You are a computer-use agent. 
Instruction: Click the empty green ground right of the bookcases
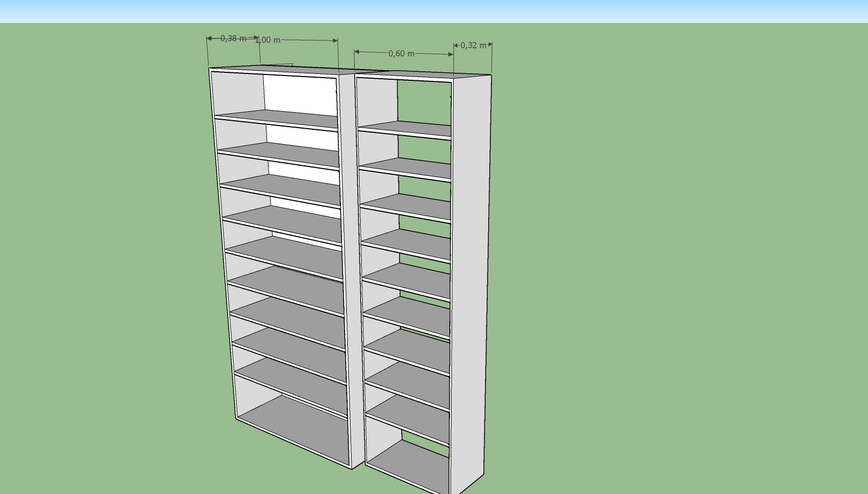tap(665, 266)
